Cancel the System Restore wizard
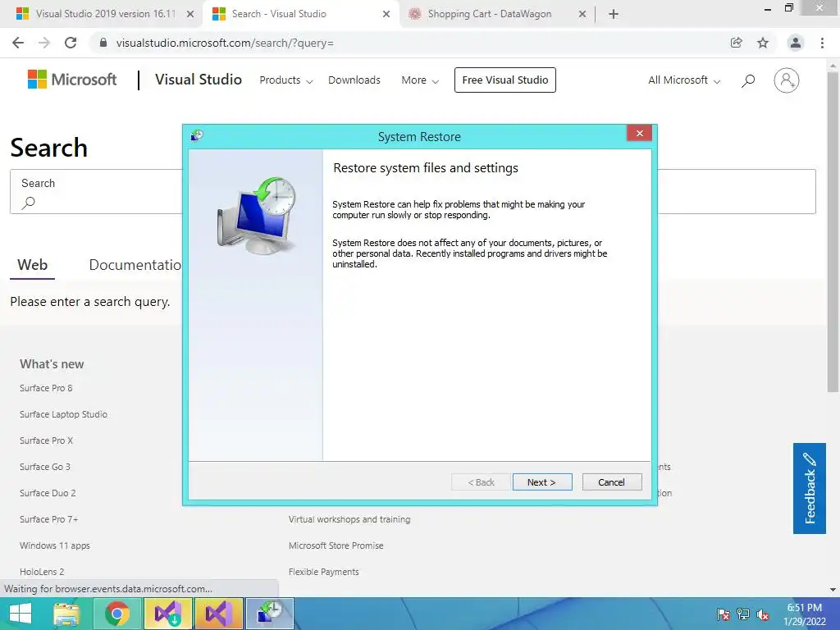Image resolution: width=840 pixels, height=630 pixels. [612, 482]
